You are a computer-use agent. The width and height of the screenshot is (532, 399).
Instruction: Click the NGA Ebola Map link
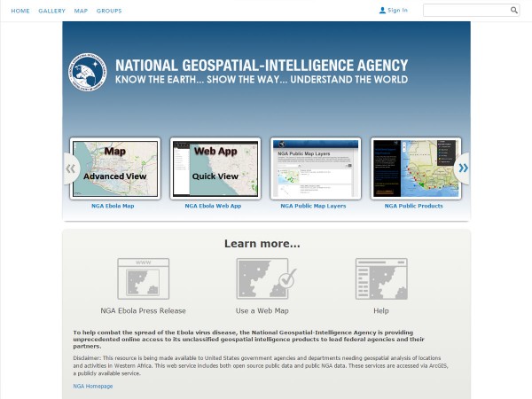pos(113,206)
